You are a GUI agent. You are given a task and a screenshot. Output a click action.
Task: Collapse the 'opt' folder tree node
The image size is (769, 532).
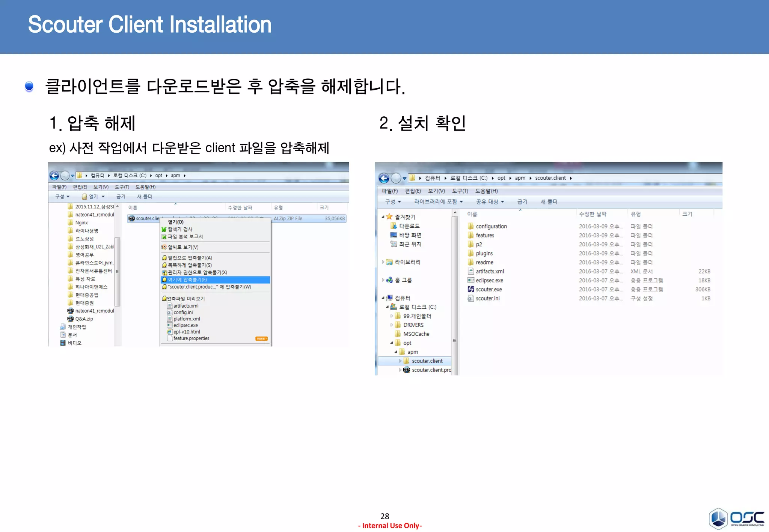click(x=392, y=343)
